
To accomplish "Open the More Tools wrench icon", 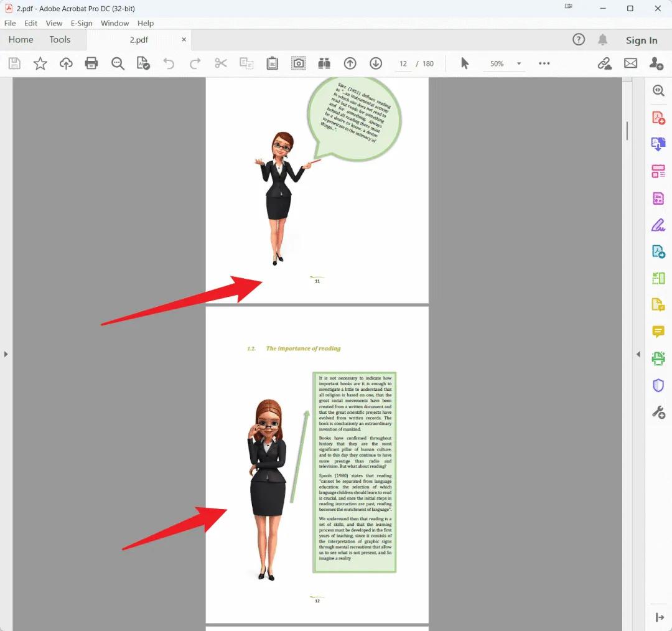I will click(x=658, y=413).
